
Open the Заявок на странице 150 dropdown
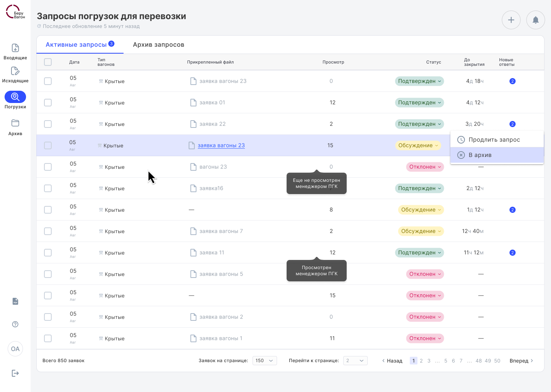[x=264, y=361]
